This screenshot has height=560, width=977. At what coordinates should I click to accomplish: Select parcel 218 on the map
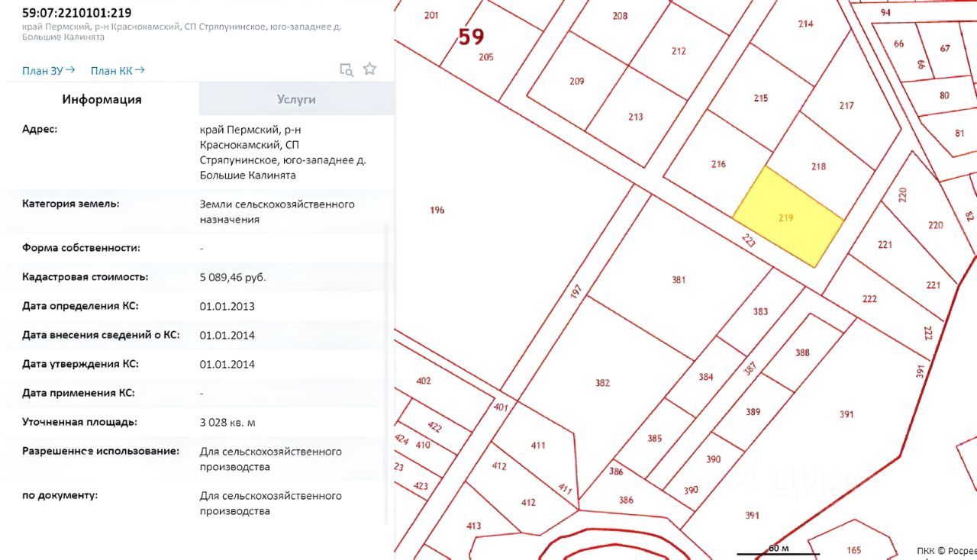click(818, 166)
